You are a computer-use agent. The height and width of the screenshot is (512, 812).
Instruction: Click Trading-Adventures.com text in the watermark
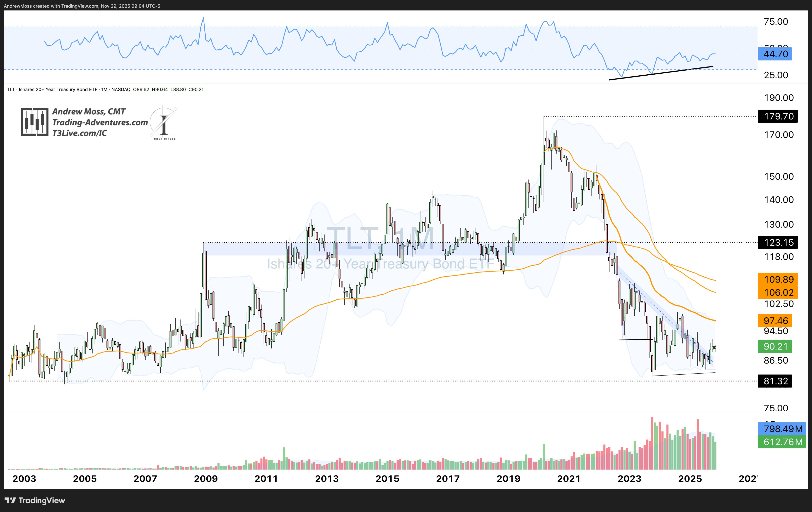tap(100, 122)
